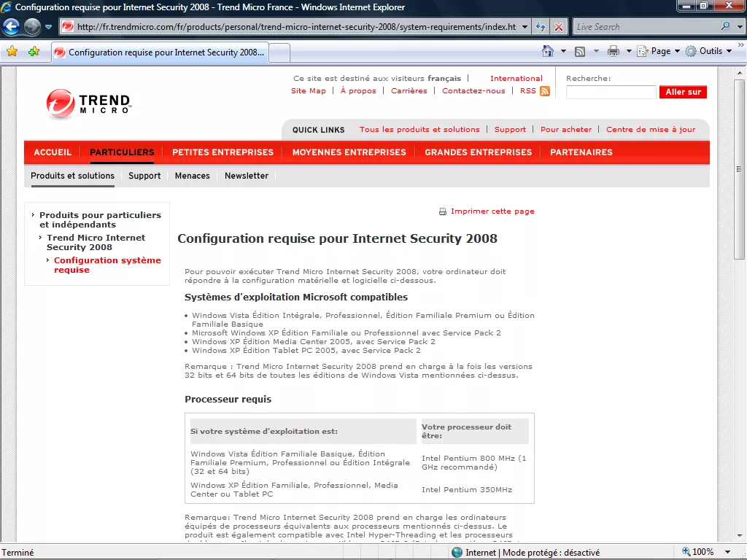
Task: Click the vertical scrollbar thumb
Action: pyautogui.click(x=739, y=169)
